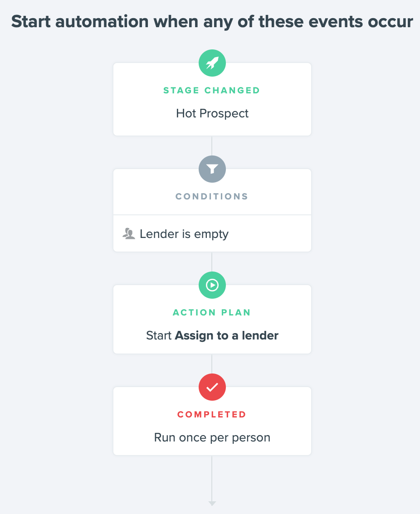The width and height of the screenshot is (420, 514).
Task: Click the arrow tip at flow bottom
Action: click(212, 503)
